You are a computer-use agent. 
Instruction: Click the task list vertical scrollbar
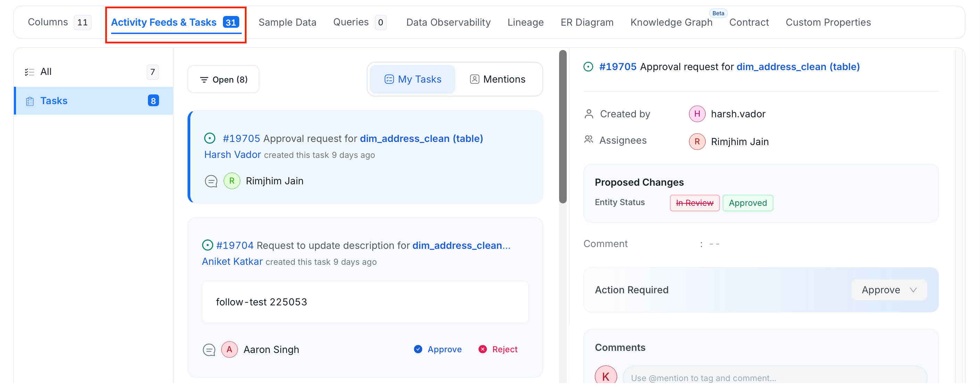[x=563, y=127]
